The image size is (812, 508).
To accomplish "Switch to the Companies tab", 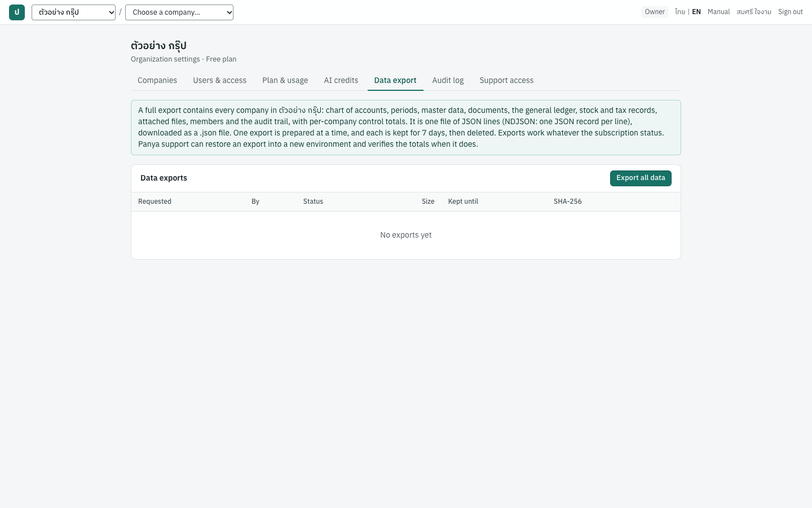I will (157, 80).
